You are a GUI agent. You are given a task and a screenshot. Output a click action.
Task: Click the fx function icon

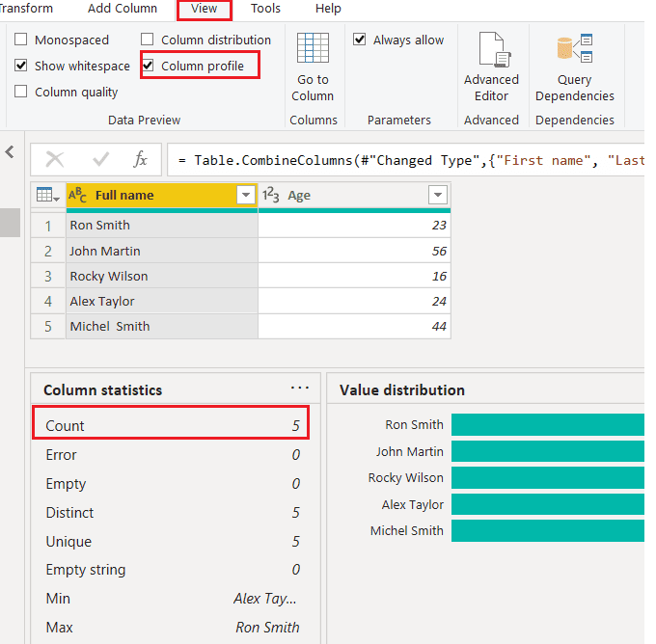(x=140, y=159)
